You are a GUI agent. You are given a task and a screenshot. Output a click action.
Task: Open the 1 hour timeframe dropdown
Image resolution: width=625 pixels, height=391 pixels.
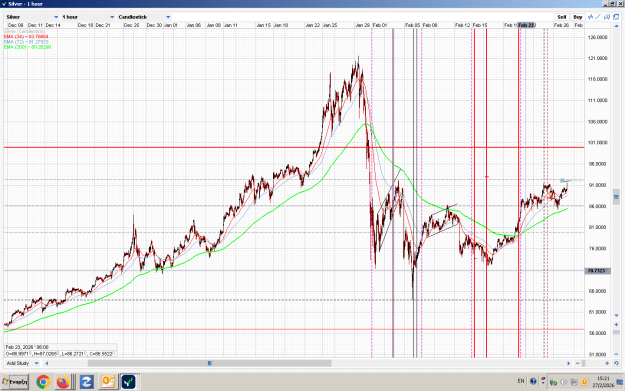coord(88,17)
